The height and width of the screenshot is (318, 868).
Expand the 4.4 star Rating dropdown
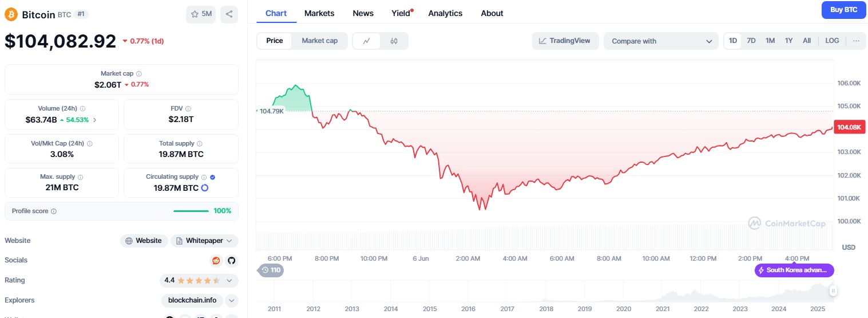pos(229,281)
